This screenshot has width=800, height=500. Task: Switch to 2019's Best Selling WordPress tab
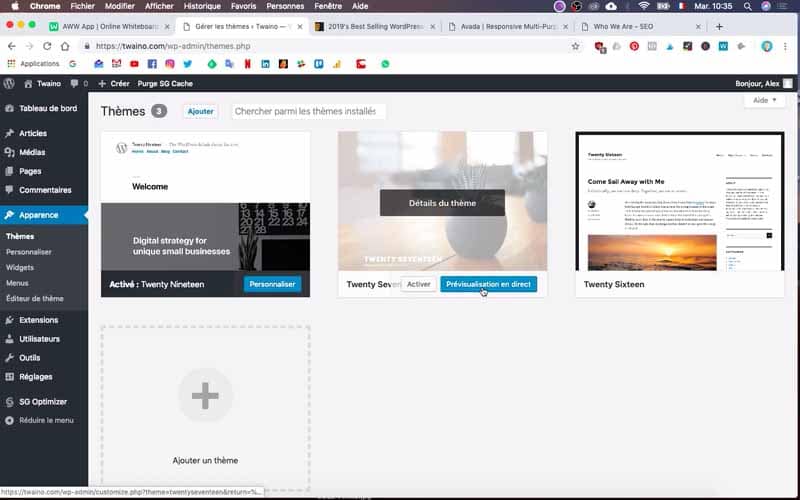pos(375,27)
